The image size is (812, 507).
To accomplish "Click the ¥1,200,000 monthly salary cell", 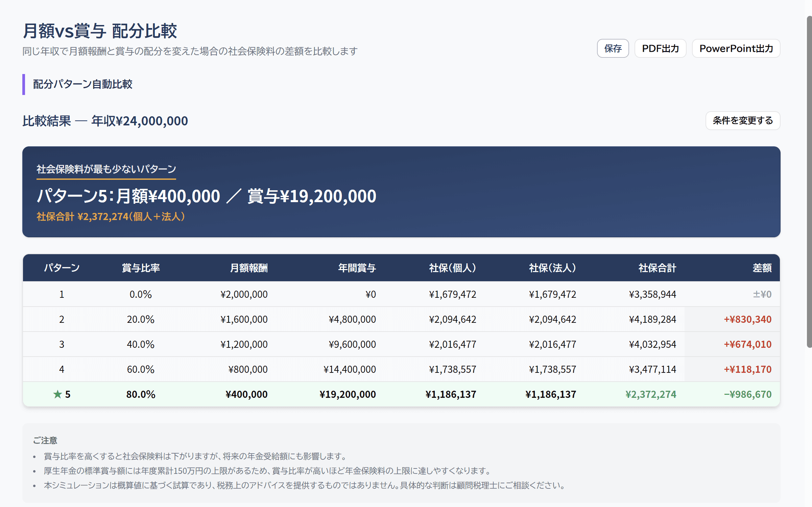I will [244, 344].
